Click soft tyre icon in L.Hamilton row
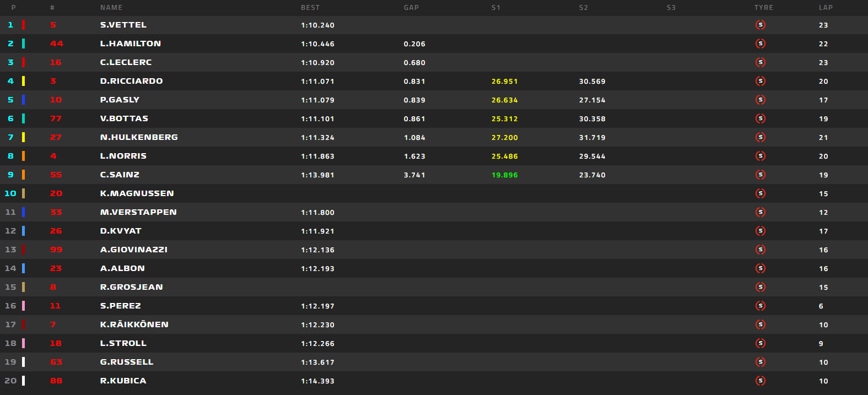This screenshot has width=868, height=395. pos(761,44)
